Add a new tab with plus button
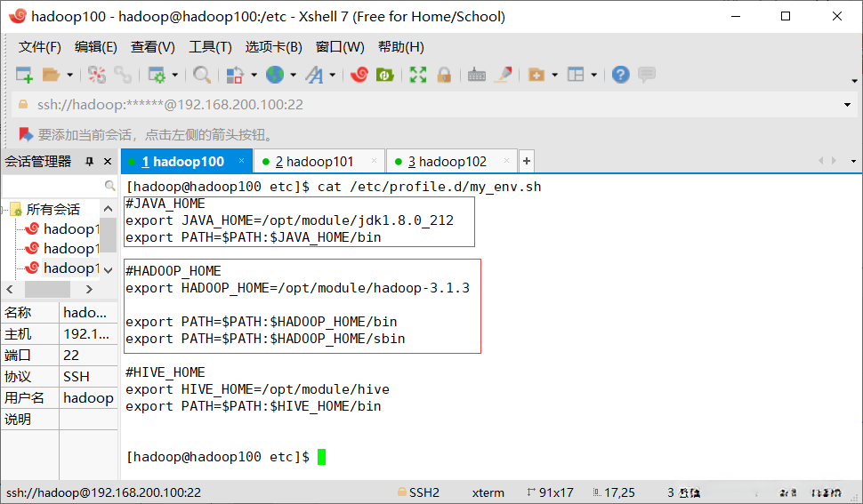Screen dimensions: 863x504 point(527,161)
